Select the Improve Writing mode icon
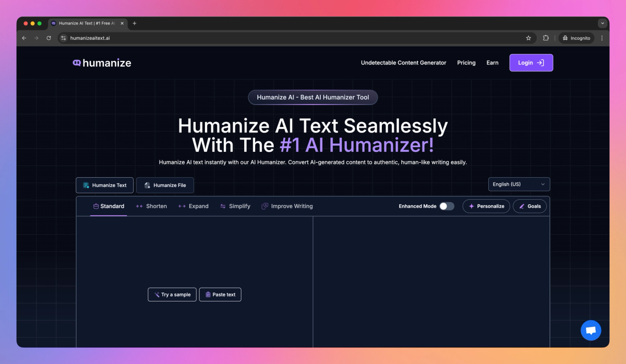 (x=264, y=206)
